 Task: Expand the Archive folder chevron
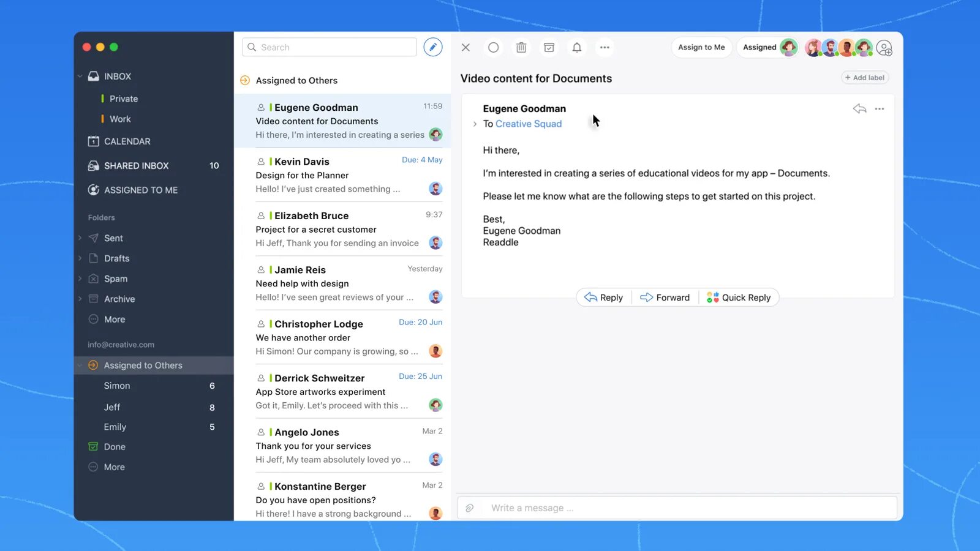80,299
